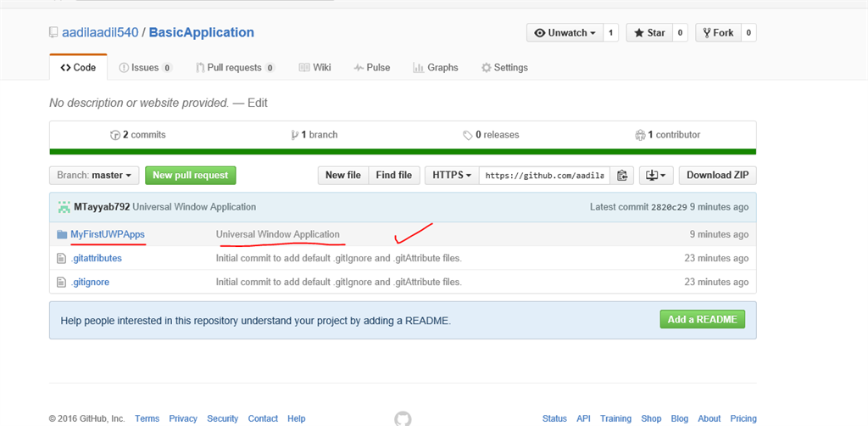This screenshot has width=868, height=426.
Task: Switch to the Issues tab
Action: [146, 68]
